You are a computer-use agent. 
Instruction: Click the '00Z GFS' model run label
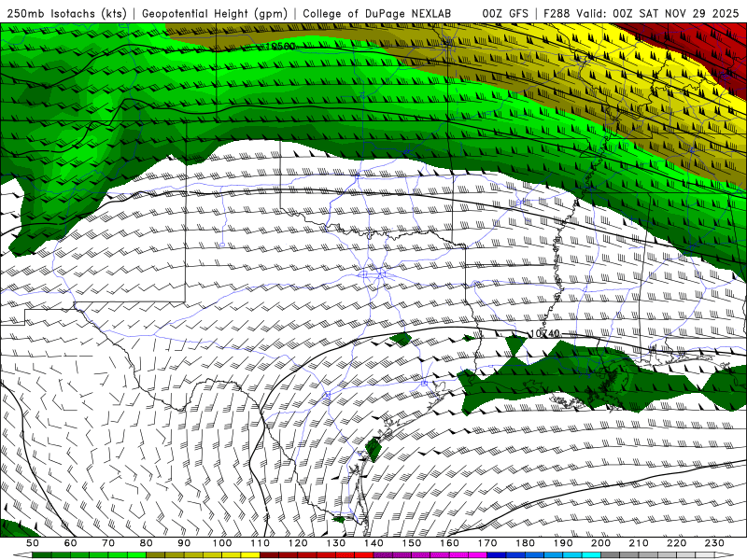505,13
